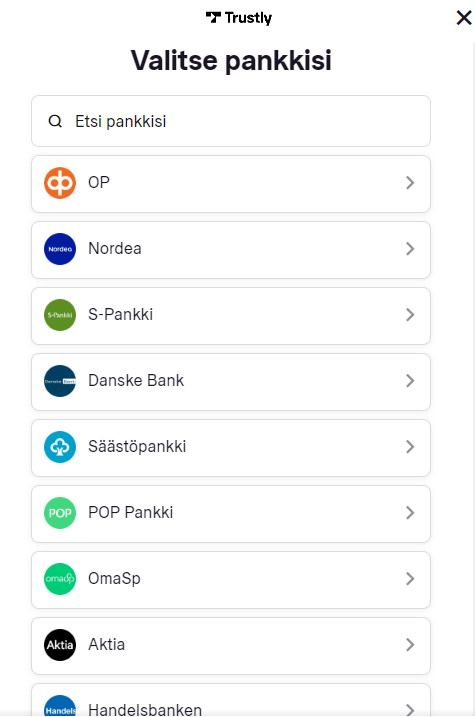
Task: Click the search magnifier icon
Action: [x=55, y=121]
